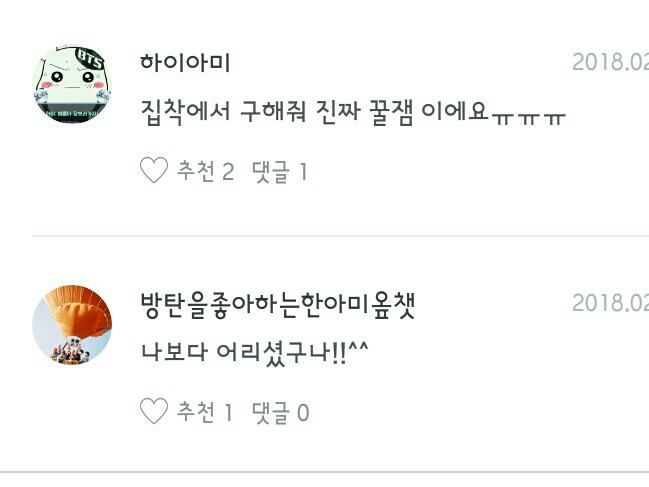
Task: Open the hot air balloon profile picture
Action: click(x=72, y=325)
